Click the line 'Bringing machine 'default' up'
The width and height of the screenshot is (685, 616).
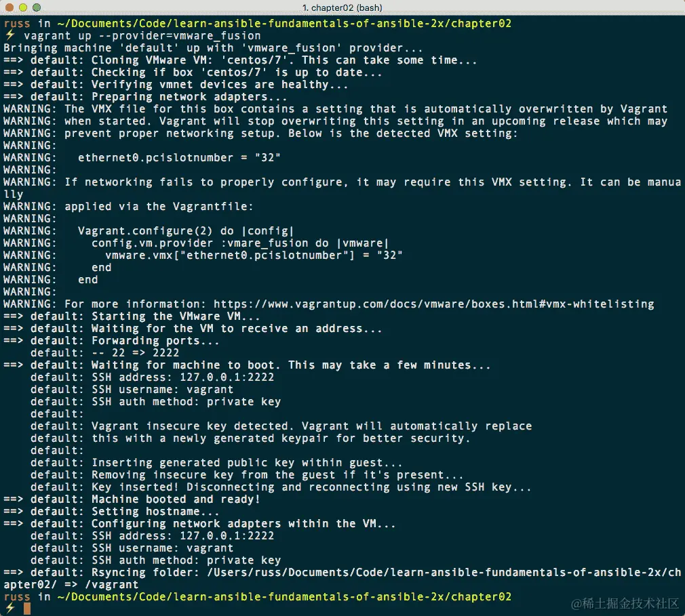pos(213,48)
